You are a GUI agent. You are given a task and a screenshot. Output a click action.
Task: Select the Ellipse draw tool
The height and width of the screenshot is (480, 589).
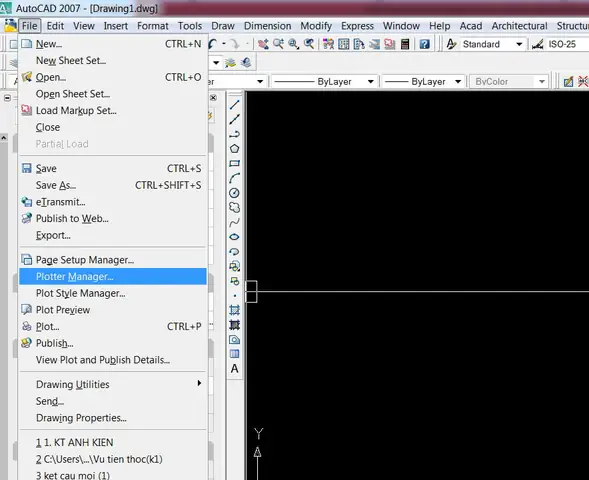[234, 237]
